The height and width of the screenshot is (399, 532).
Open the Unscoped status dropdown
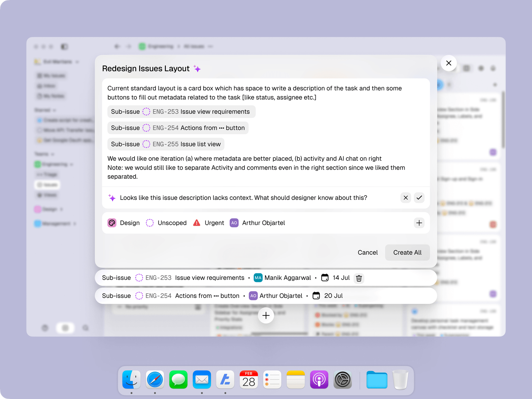click(x=166, y=223)
